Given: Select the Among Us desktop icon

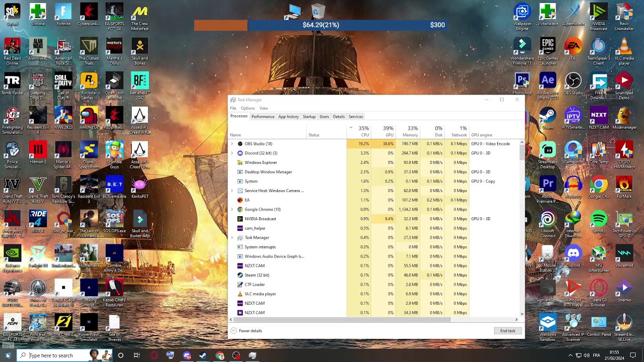Looking at the screenshot, I should coord(89,119).
